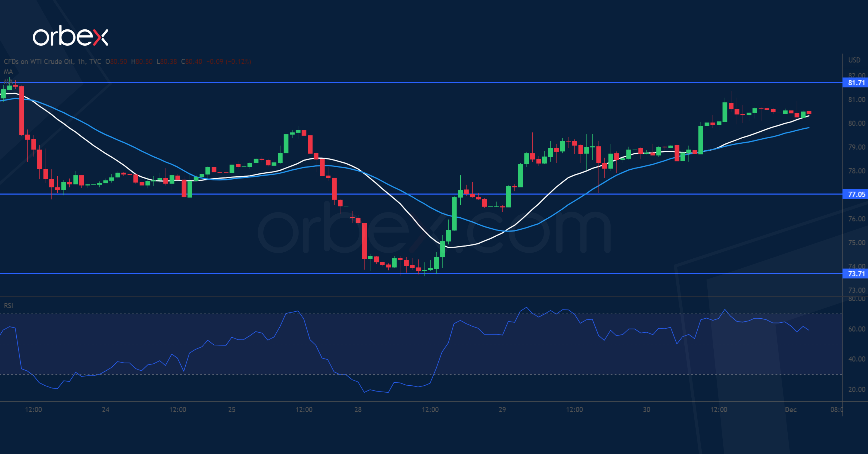Viewport: 868px width, 454px height.
Task: Click the close value C80.40
Action: 192,61
